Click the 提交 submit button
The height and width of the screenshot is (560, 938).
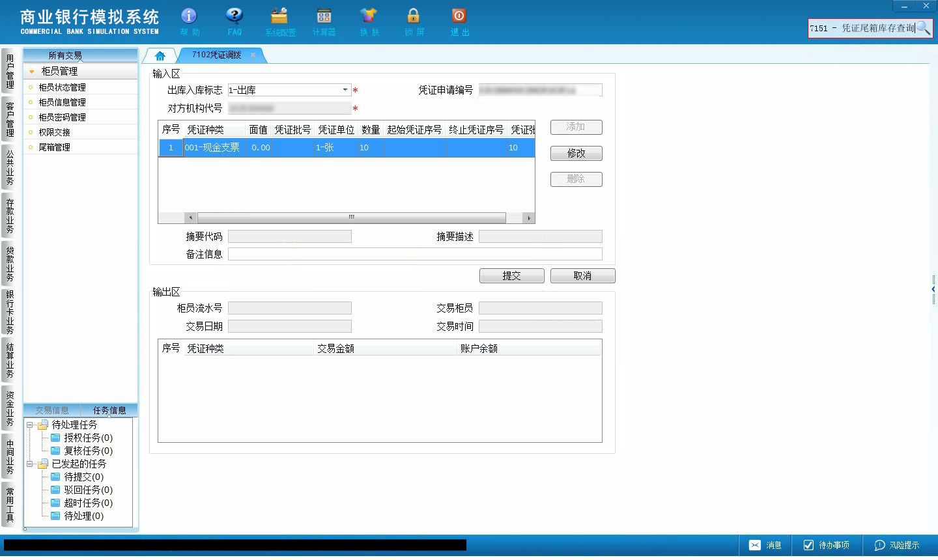[x=512, y=275]
